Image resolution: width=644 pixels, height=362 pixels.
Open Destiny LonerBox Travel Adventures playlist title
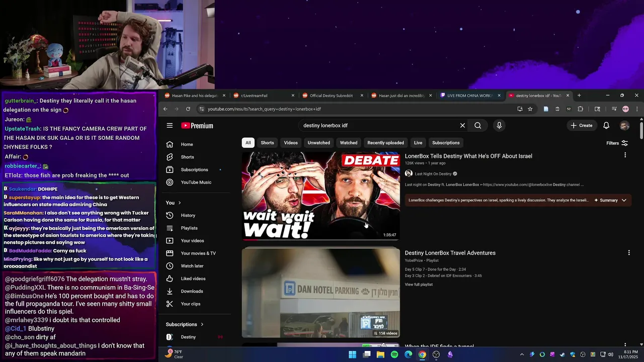pos(450,253)
